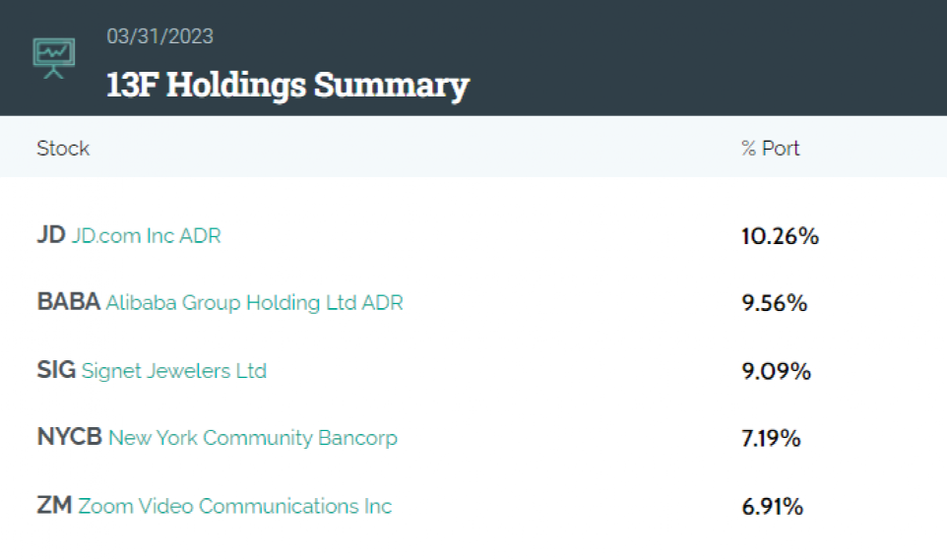Open JD.com Inc ADR company link
947x560 pixels.
click(x=146, y=235)
